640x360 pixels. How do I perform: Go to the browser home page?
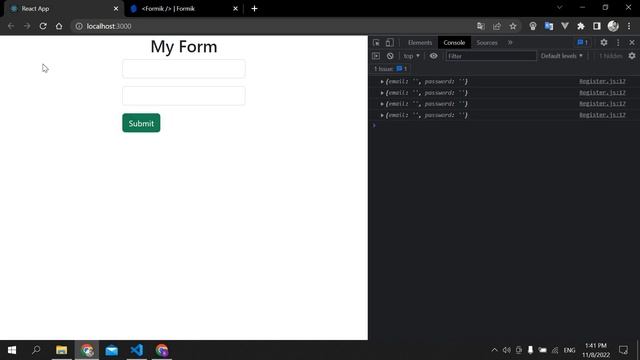click(x=59, y=26)
